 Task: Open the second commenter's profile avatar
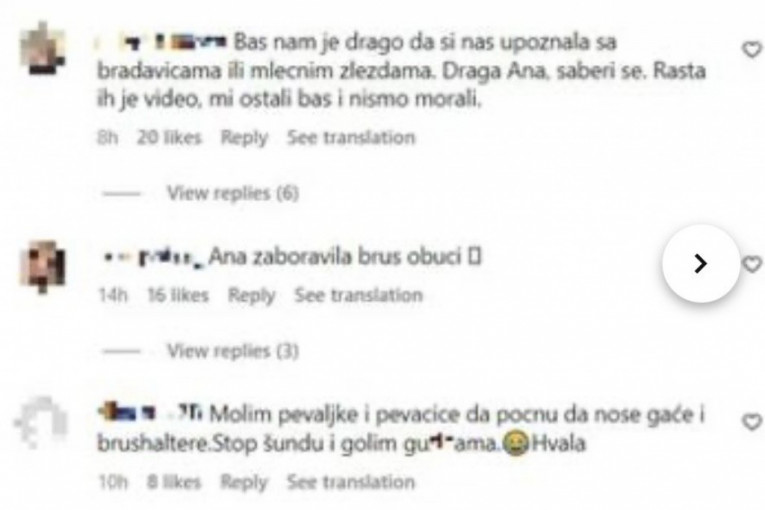(42, 266)
